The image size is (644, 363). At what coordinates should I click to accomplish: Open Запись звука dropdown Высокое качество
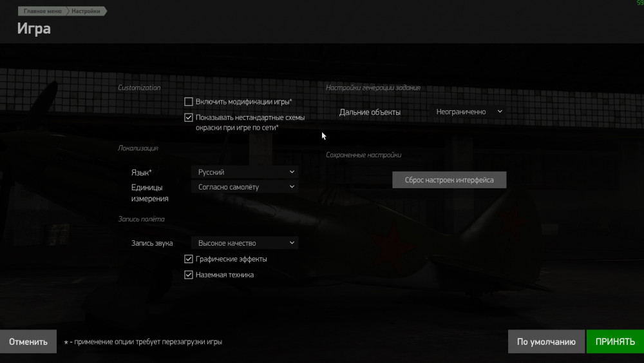point(245,243)
